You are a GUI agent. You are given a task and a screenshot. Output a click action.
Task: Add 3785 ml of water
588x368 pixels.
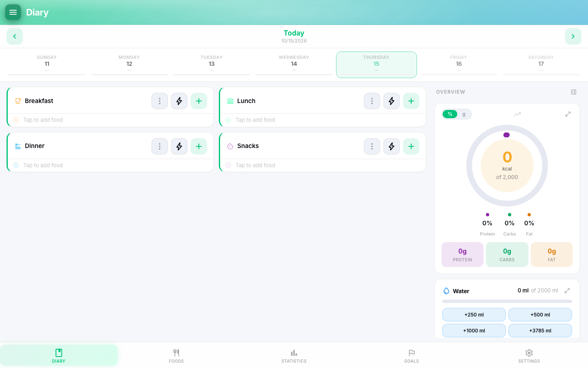[540, 331]
